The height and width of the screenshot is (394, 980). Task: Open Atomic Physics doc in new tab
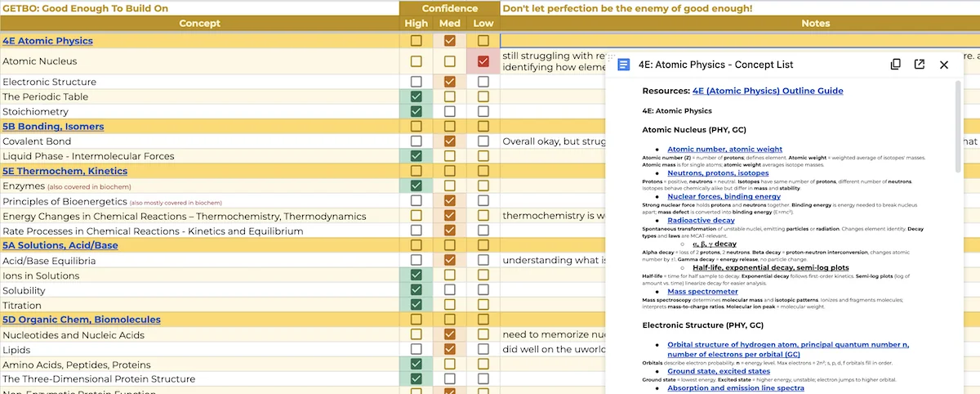(x=920, y=65)
